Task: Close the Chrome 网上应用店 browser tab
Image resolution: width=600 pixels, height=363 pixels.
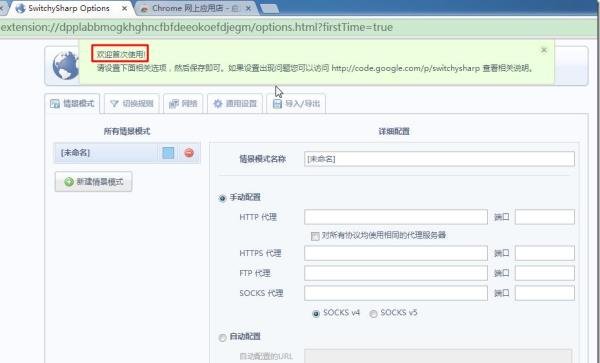Action: (x=248, y=8)
